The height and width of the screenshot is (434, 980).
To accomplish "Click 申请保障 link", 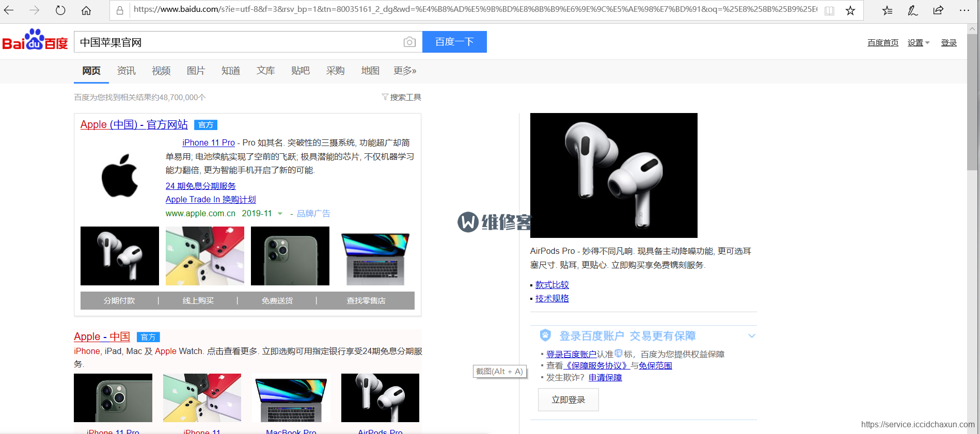I will coord(605,377).
